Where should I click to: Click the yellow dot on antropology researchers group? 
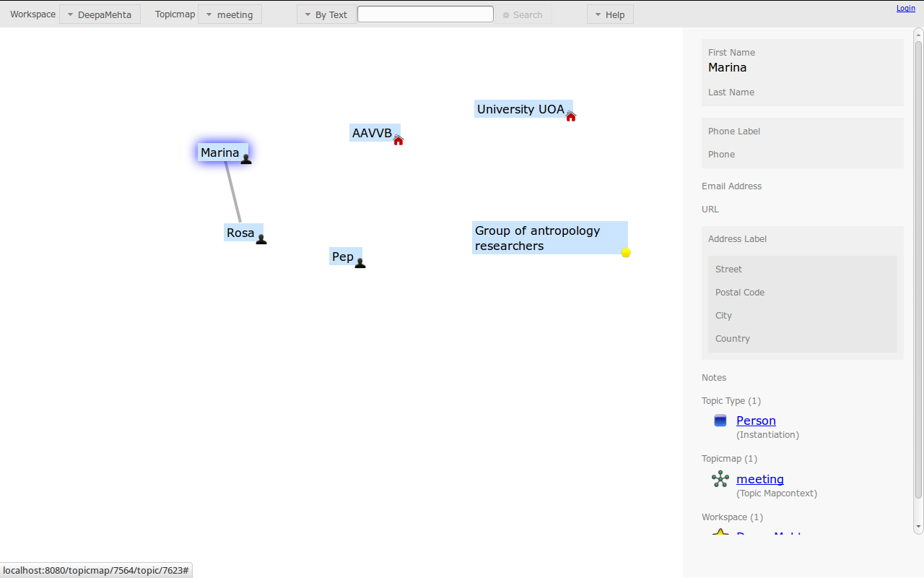click(626, 252)
